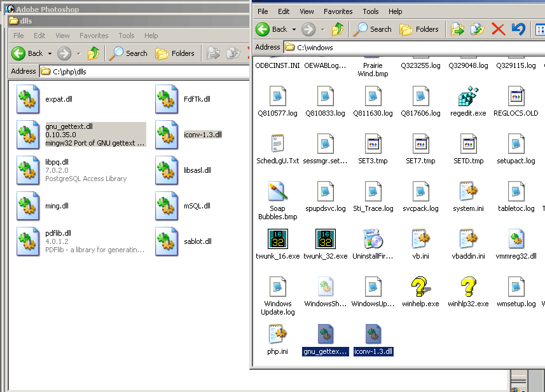The height and width of the screenshot is (392, 545).
Task: Open View menu in C:\windows window
Action: pos(307,11)
